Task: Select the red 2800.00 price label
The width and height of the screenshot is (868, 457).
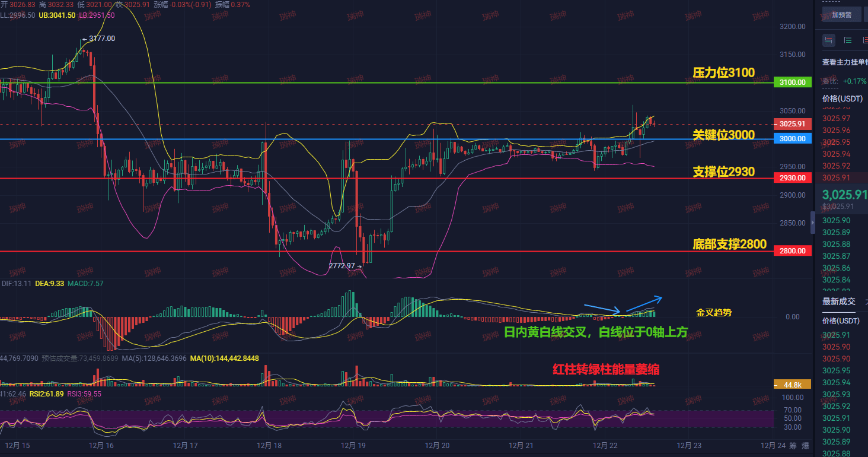Action: (793, 251)
